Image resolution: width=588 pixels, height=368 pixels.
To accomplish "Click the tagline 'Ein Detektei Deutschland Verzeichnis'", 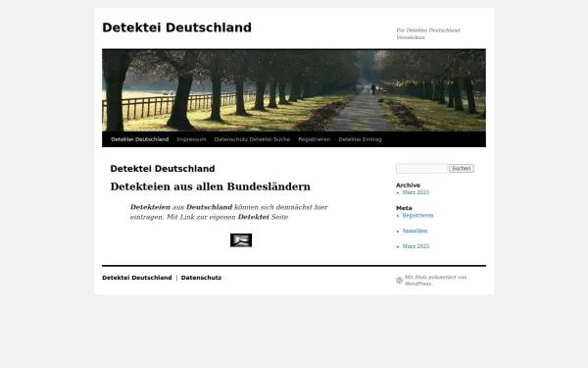I will (x=428, y=33).
